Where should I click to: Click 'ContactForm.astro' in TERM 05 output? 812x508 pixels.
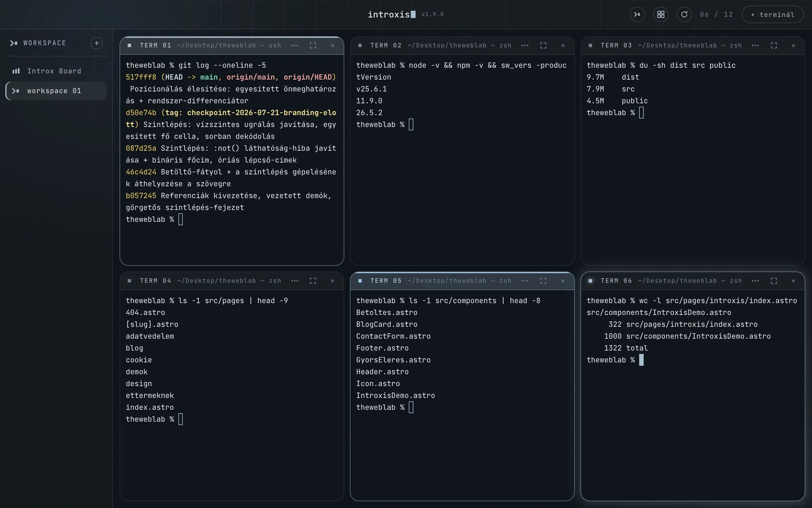pyautogui.click(x=393, y=336)
